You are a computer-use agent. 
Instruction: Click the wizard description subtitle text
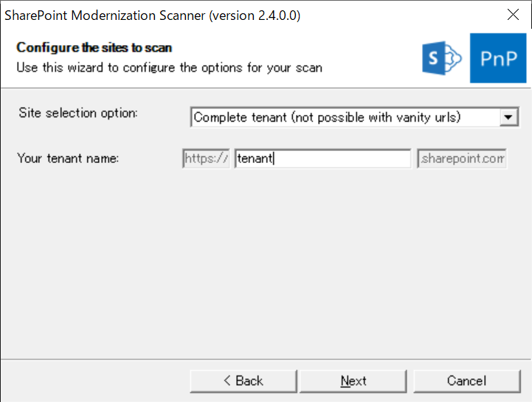[x=169, y=67]
